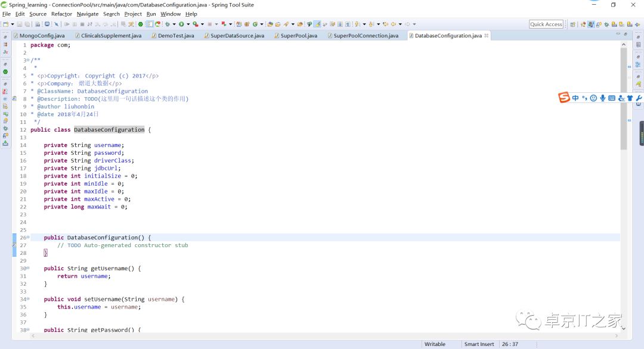Click the Relaunch refresh icon in toolbar
Image resolution: width=644 pixels, height=349 pixels.
[x=157, y=24]
